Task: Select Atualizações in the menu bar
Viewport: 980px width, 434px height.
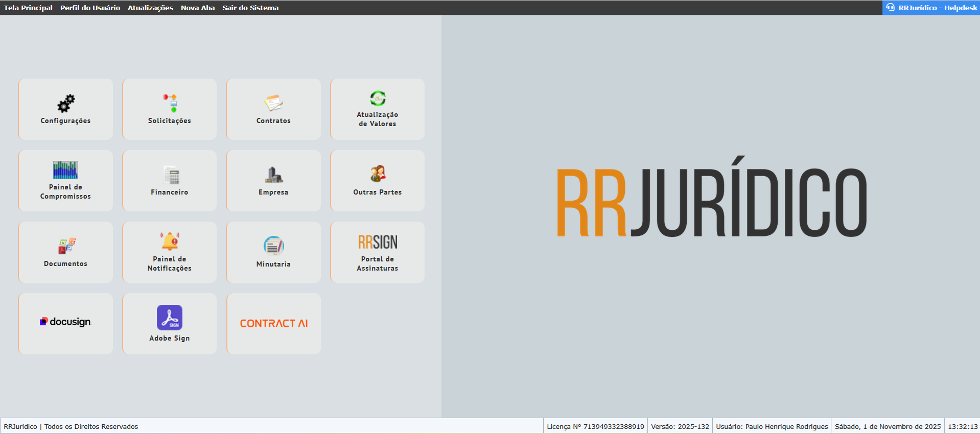Action: pos(150,8)
